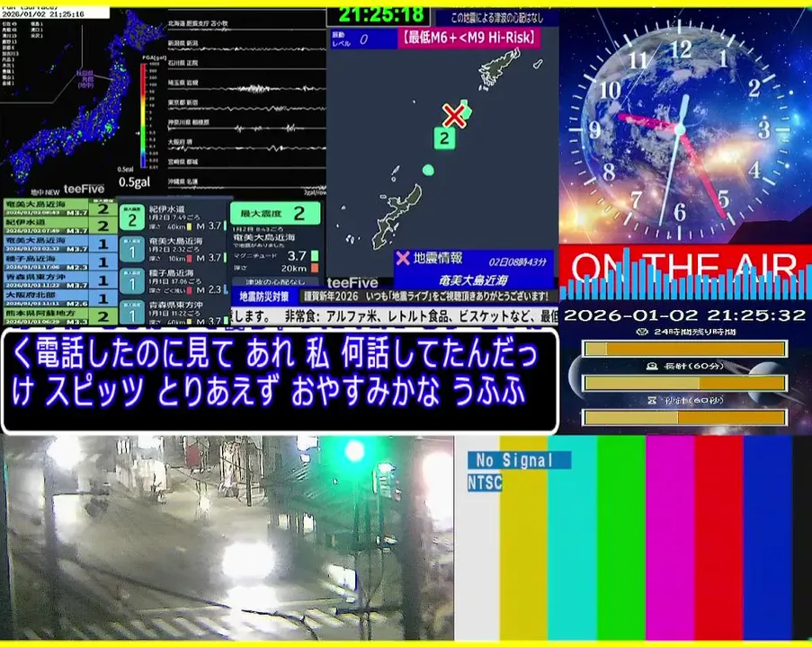Click the この地震による津波の心配はなし notice
The width and height of the screenshot is (812, 647).
pos(496,18)
